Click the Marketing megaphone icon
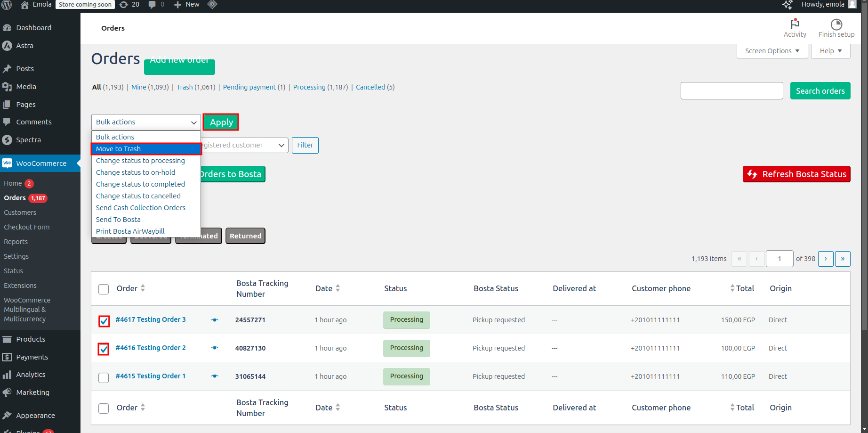Screen dimensions: 868x433 pos(7,392)
